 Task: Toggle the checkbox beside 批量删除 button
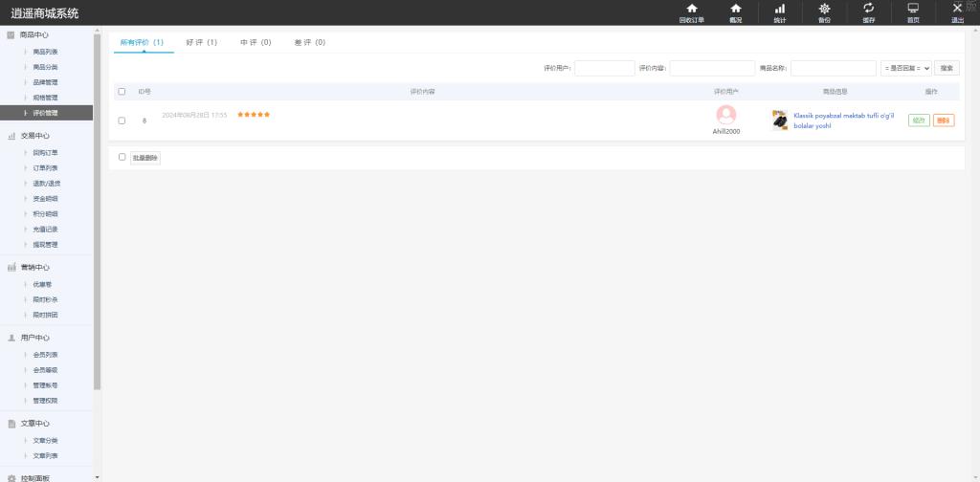click(x=122, y=157)
